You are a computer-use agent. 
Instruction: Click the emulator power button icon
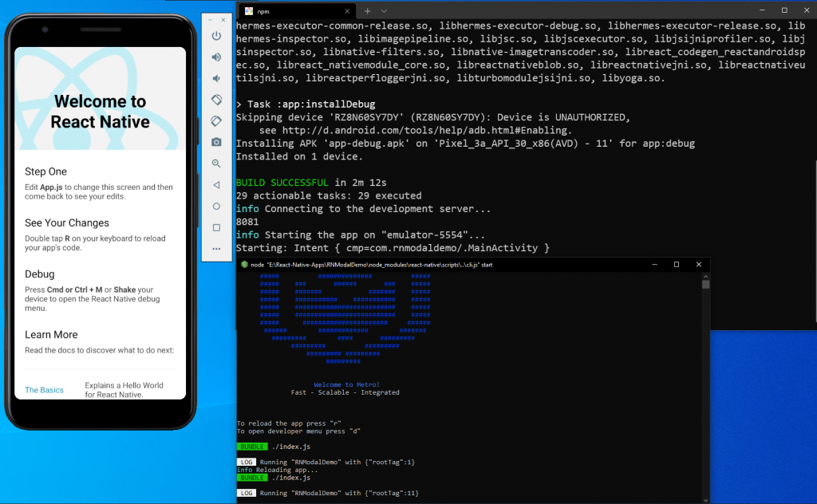[x=216, y=36]
